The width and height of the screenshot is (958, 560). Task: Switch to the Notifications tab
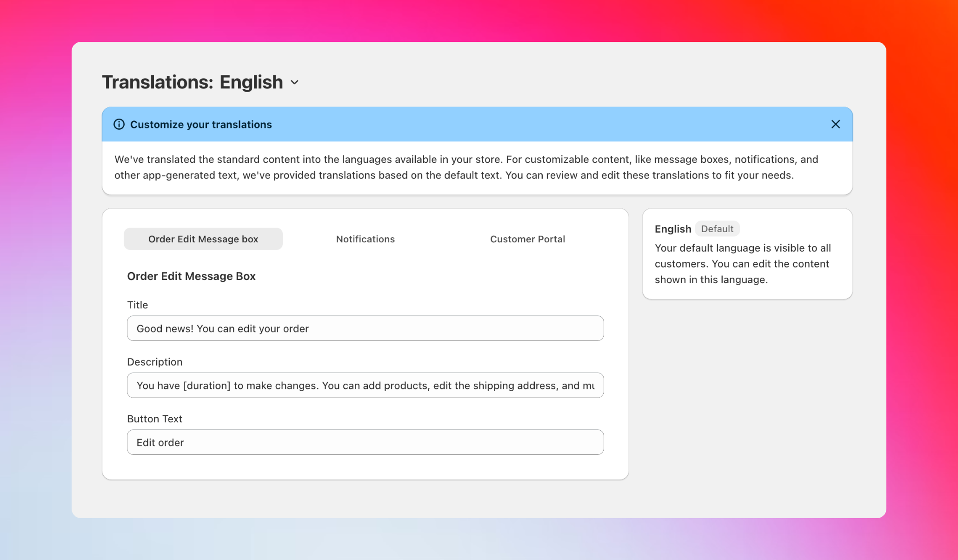[365, 239]
